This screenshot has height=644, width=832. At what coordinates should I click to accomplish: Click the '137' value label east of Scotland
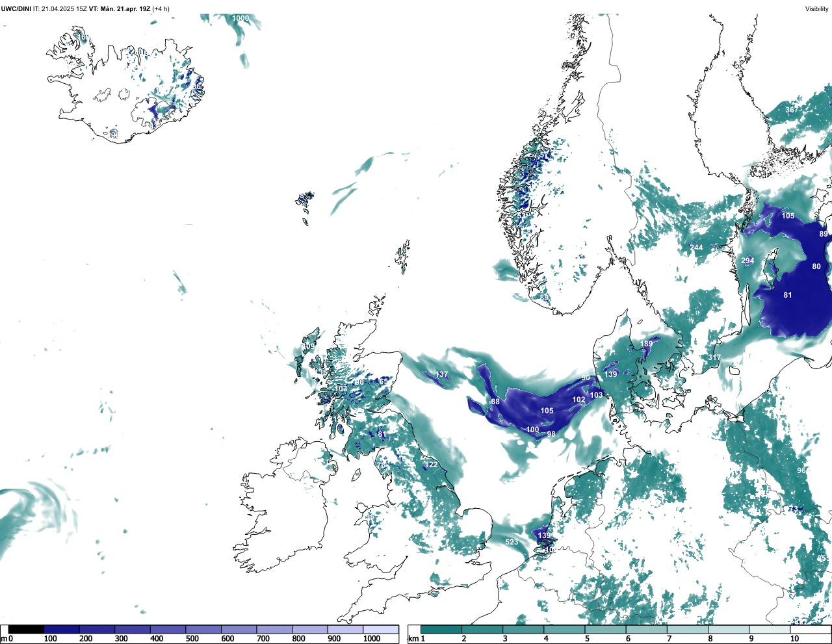click(x=442, y=374)
